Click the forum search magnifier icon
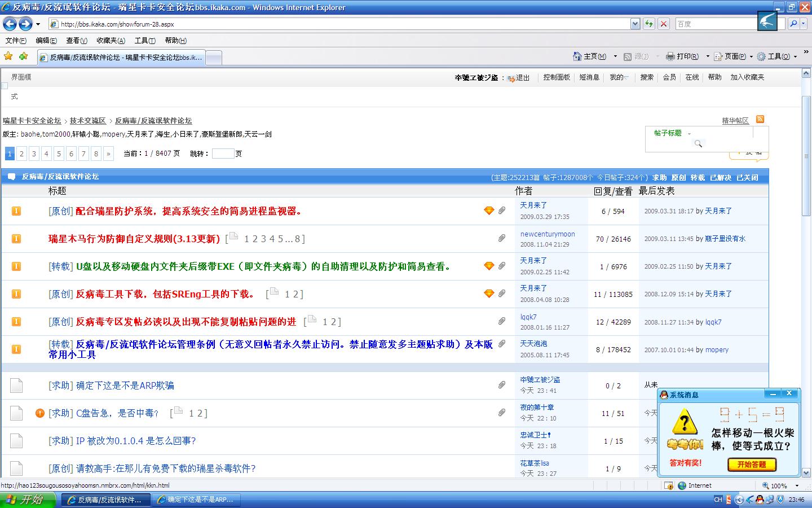This screenshot has width=812, height=508. point(698,144)
